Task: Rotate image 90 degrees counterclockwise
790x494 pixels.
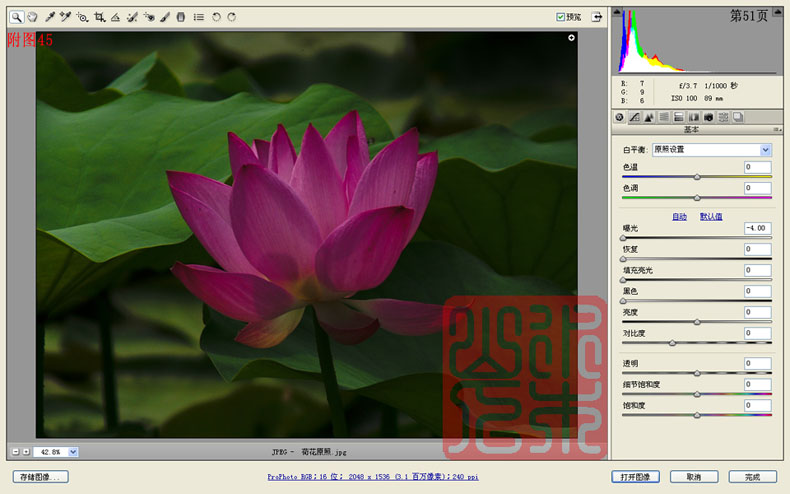Action: 216,17
